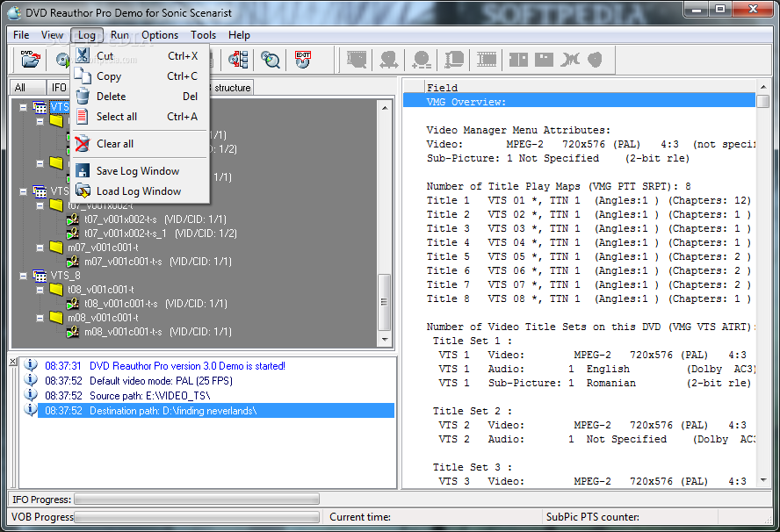
Task: Click greyed two-panel split toolbar icon
Action: 518,60
